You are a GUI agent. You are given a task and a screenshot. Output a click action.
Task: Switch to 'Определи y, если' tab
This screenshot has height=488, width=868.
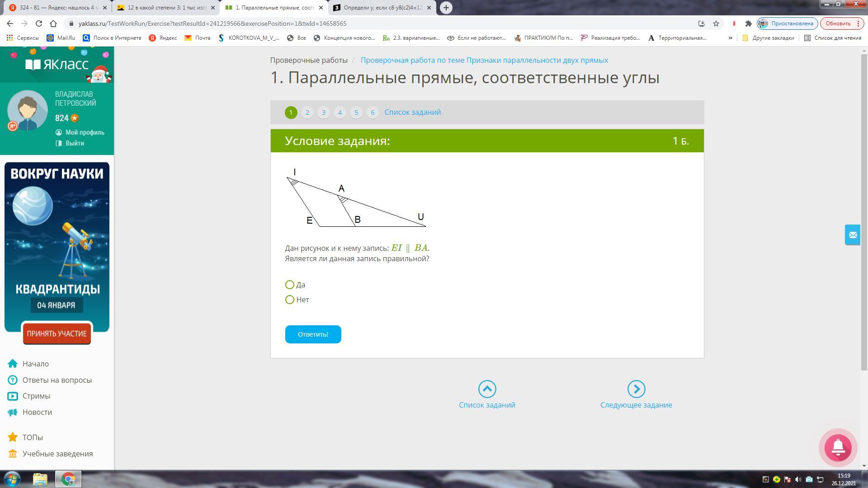[x=383, y=8]
